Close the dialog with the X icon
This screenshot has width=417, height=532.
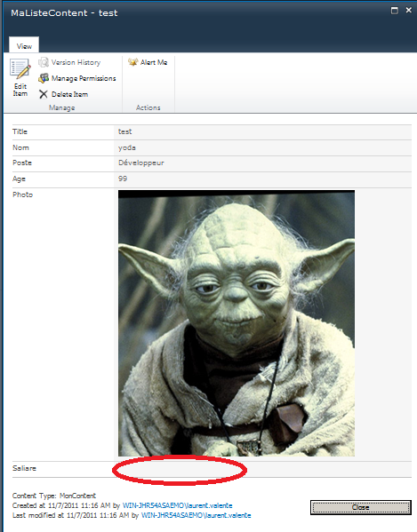[408, 10]
